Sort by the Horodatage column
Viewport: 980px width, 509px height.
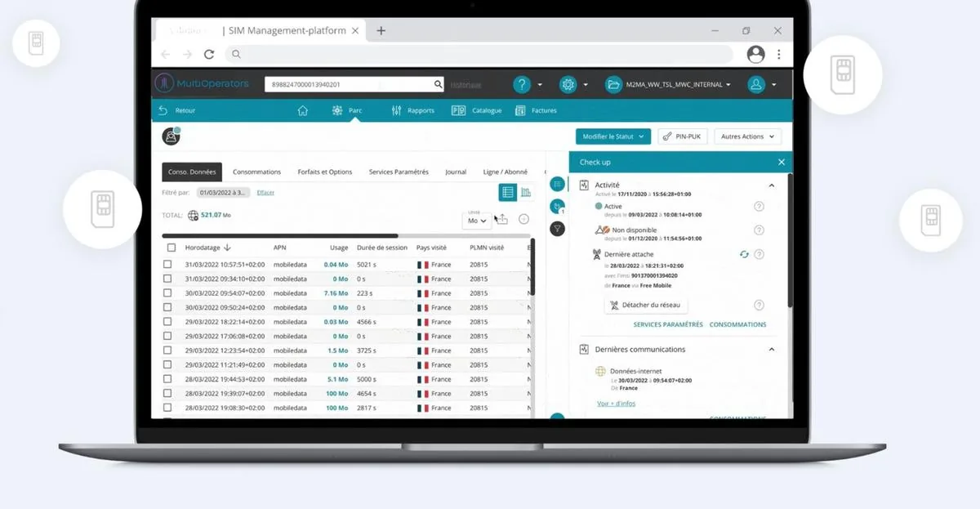coord(207,248)
